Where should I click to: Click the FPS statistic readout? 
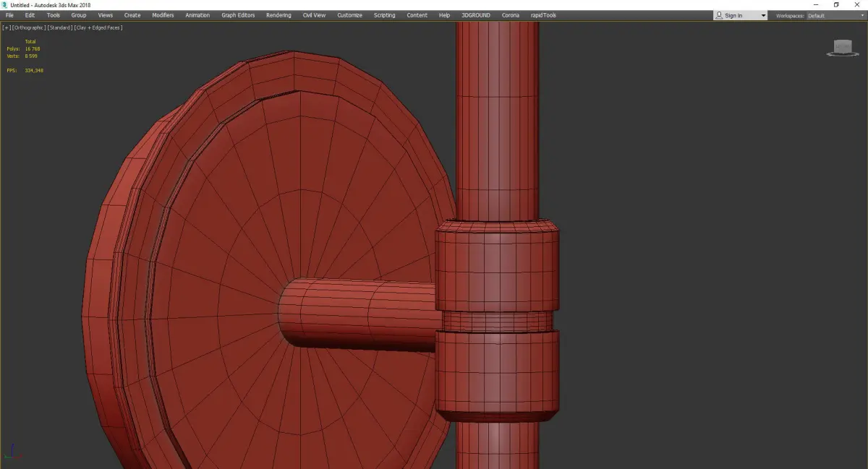click(25, 70)
